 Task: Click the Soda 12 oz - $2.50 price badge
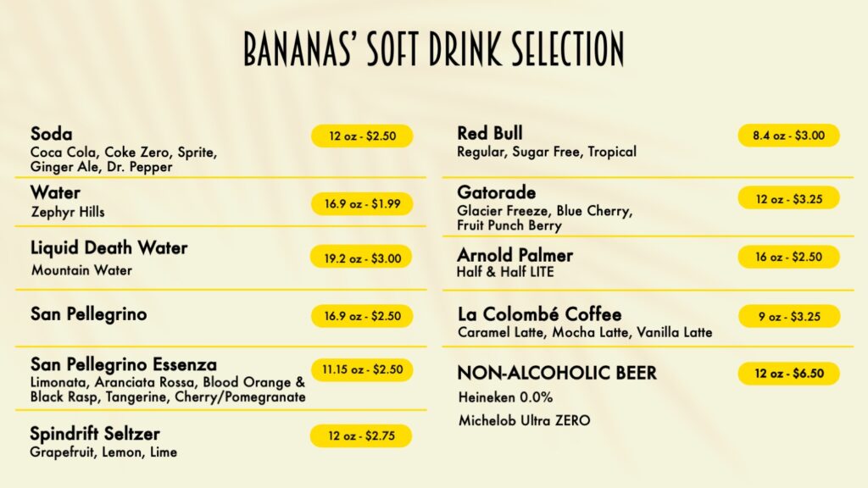[362, 136]
